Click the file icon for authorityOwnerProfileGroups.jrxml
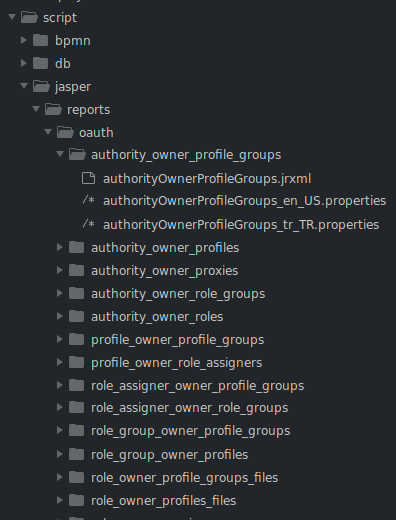The width and height of the screenshot is (396, 520). click(88, 178)
